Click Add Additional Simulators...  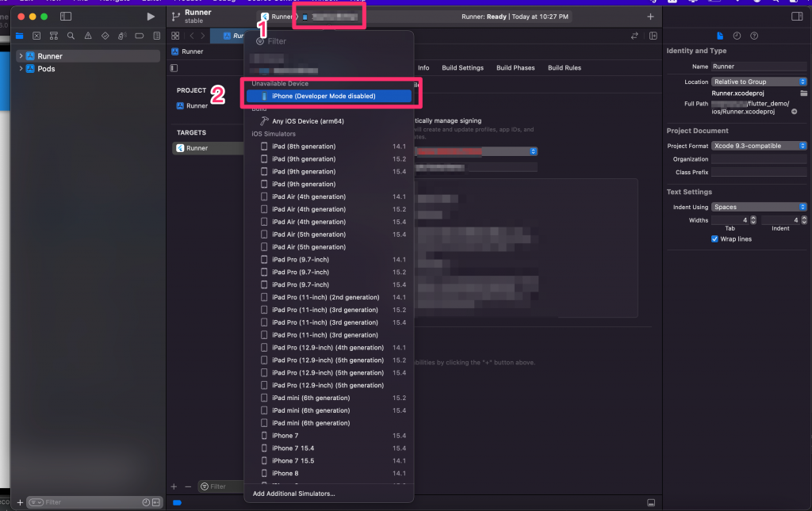point(293,494)
